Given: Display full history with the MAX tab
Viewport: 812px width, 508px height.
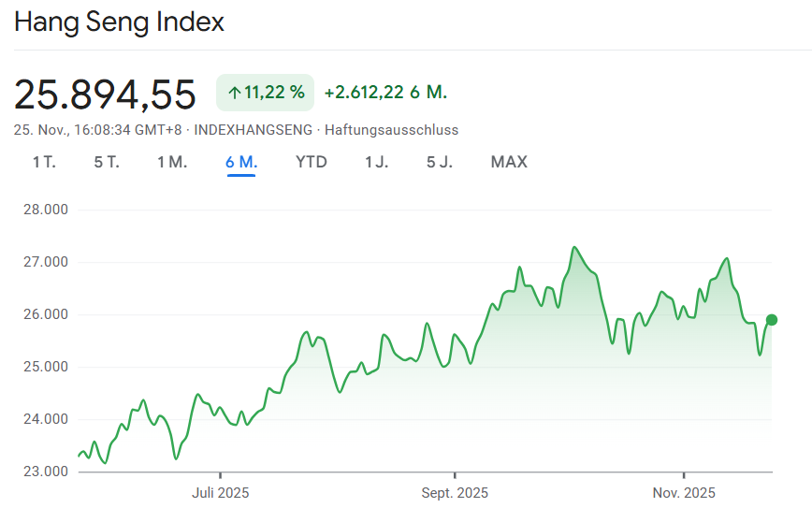Looking at the screenshot, I should tap(509, 162).
